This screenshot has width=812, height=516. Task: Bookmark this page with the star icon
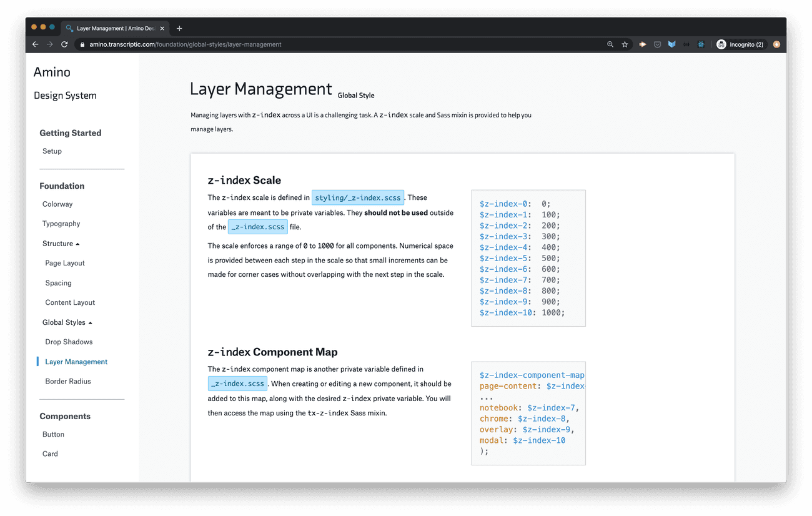click(x=625, y=44)
